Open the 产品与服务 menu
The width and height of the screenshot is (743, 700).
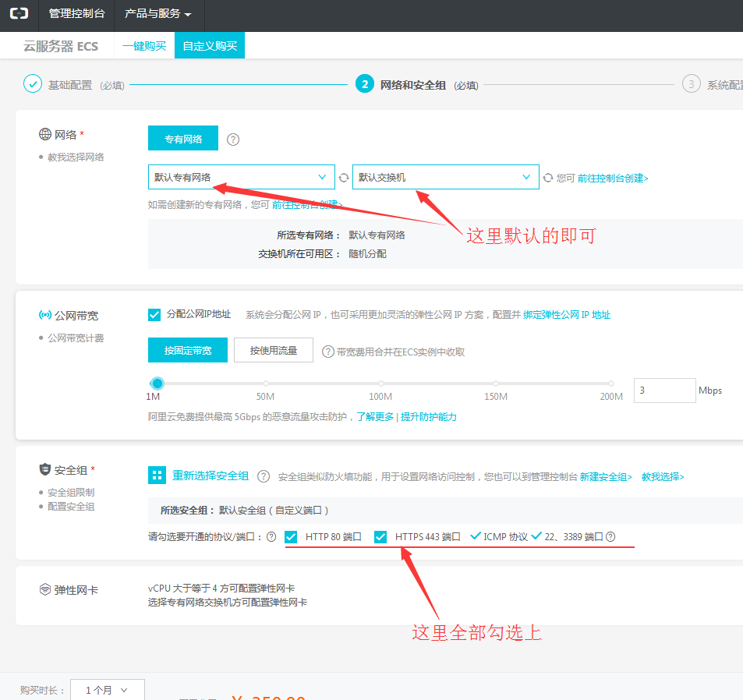(x=157, y=14)
